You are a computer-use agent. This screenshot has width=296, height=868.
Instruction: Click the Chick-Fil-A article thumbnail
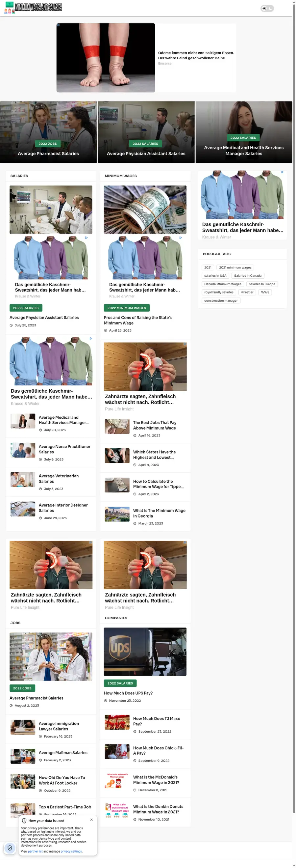117,751
